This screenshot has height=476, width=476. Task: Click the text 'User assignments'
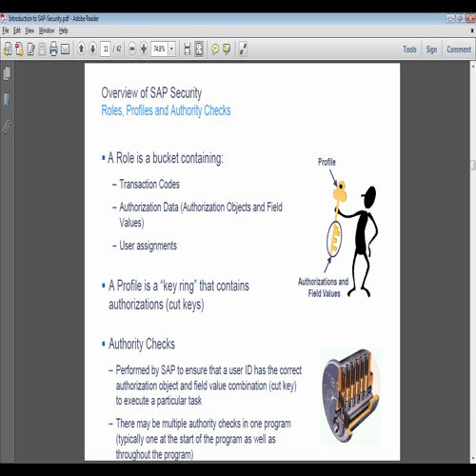click(148, 246)
